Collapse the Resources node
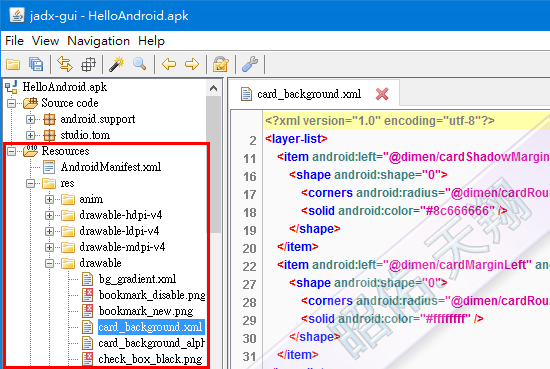This screenshot has width=550, height=369. point(12,151)
